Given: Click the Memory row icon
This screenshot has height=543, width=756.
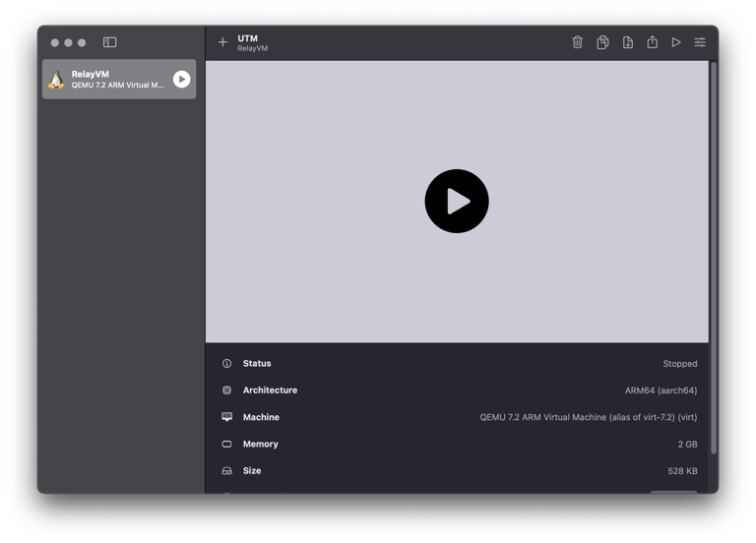Looking at the screenshot, I should (227, 444).
